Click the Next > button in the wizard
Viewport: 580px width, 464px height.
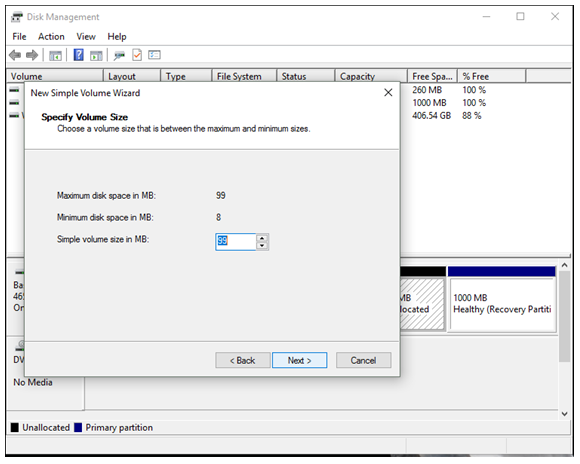[300, 360]
